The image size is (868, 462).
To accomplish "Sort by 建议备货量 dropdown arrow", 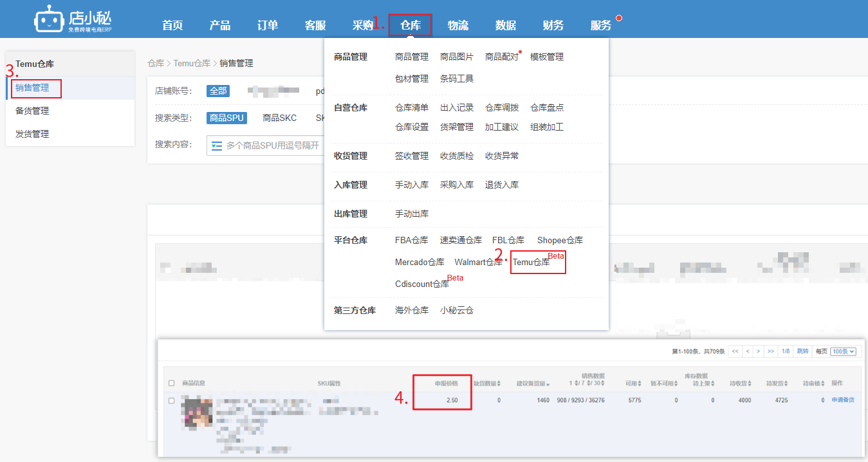I will tap(548, 384).
